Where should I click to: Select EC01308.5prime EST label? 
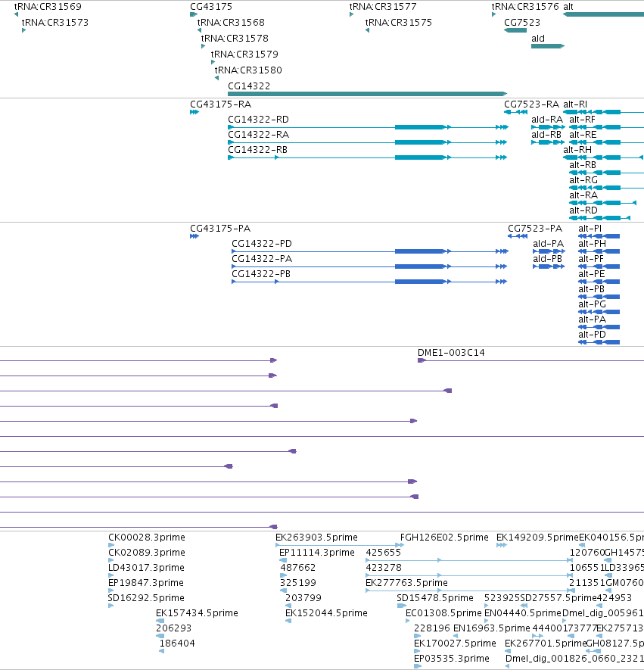443,613
